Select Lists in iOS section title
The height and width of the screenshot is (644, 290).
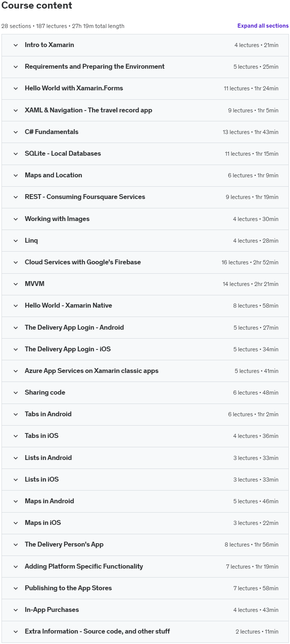point(42,479)
